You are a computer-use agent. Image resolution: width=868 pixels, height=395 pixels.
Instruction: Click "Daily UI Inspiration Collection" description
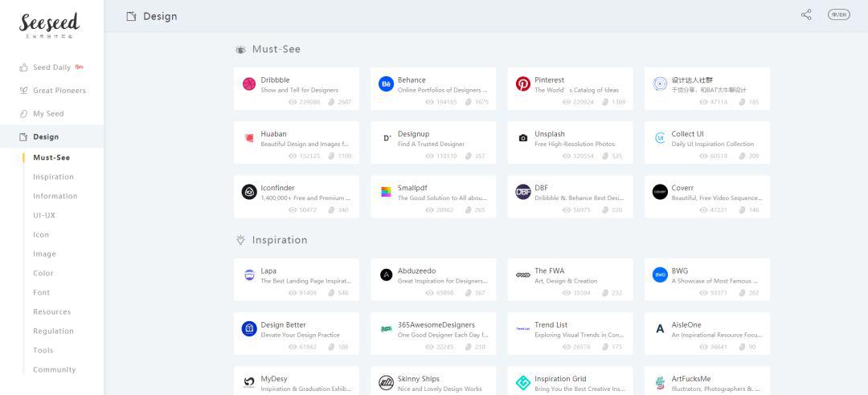pos(712,144)
